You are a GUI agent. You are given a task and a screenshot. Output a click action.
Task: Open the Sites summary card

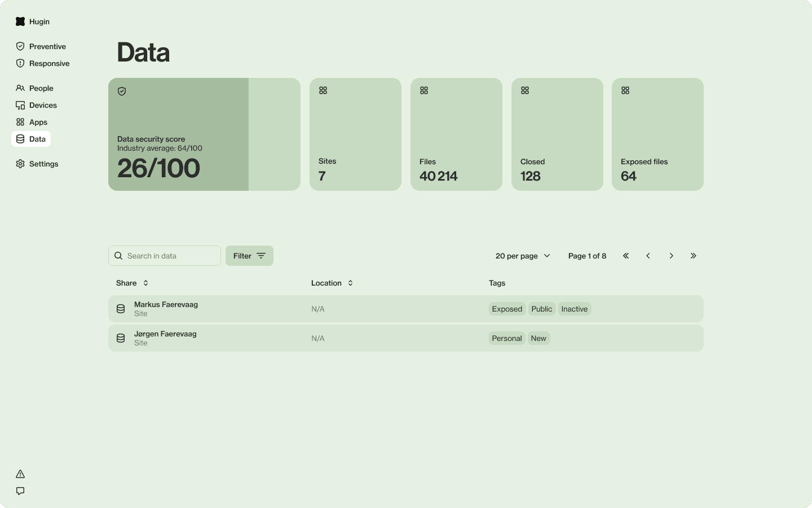point(355,134)
